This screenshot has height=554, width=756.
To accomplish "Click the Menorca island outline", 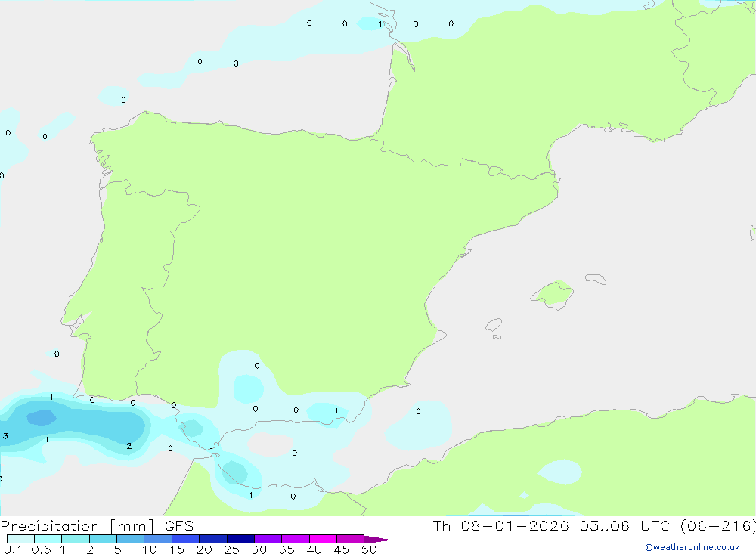I will pos(596,279).
